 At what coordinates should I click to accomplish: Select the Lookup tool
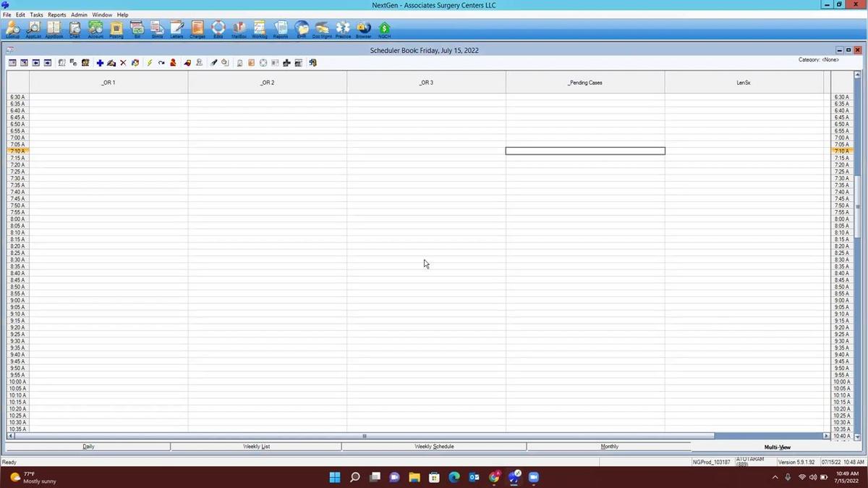pyautogui.click(x=12, y=29)
